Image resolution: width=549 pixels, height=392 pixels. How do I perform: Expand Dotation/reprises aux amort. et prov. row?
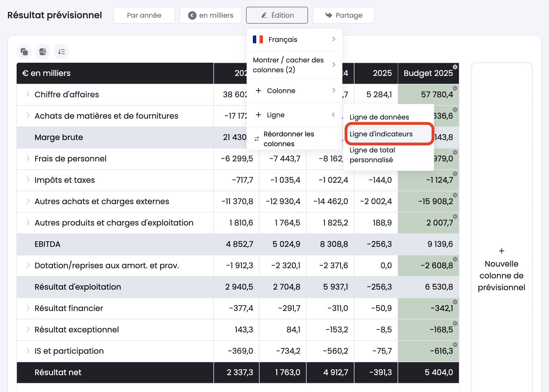click(28, 265)
